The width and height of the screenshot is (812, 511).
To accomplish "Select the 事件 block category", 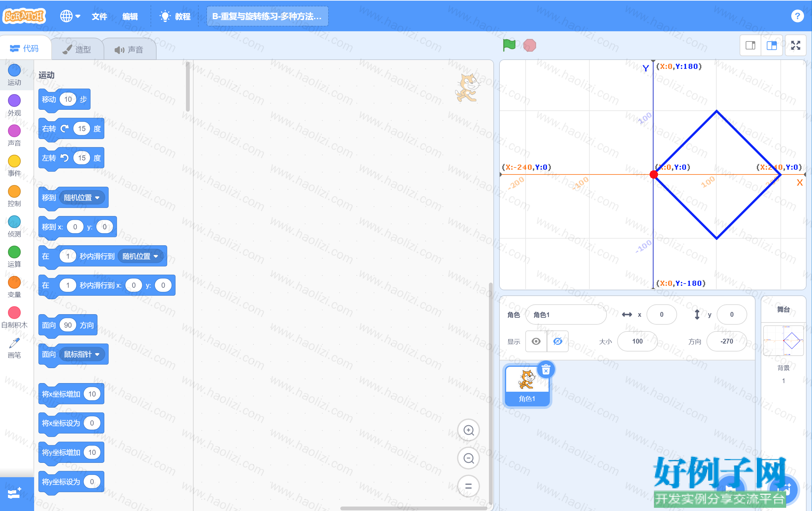I will point(14,166).
